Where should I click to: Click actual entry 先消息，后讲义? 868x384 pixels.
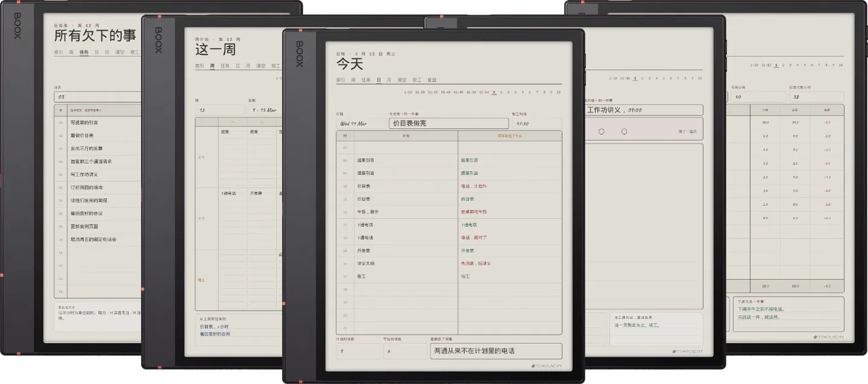(476, 263)
